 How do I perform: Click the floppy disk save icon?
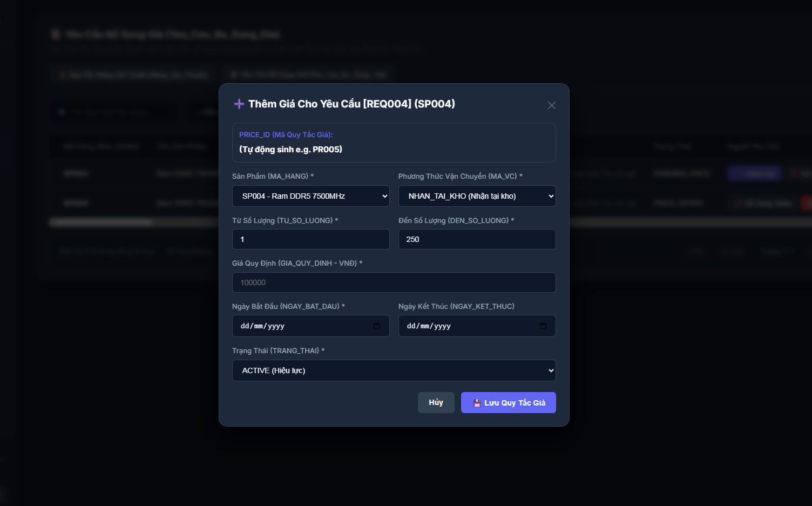click(x=477, y=403)
